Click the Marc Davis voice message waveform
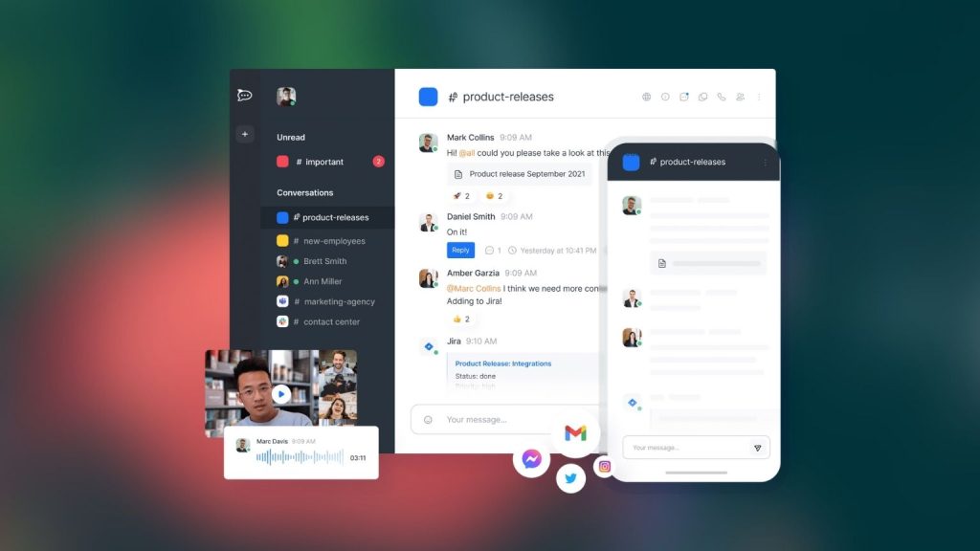980x551 pixels. [300, 457]
